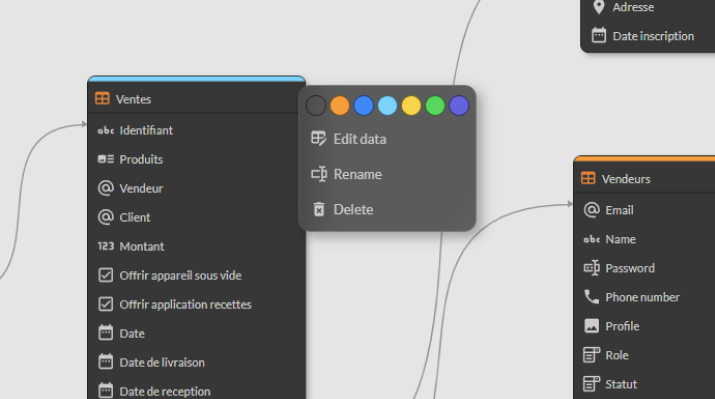Viewport: 715px width, 399px height.
Task: Choose Delete in context menu
Action: (x=387, y=209)
